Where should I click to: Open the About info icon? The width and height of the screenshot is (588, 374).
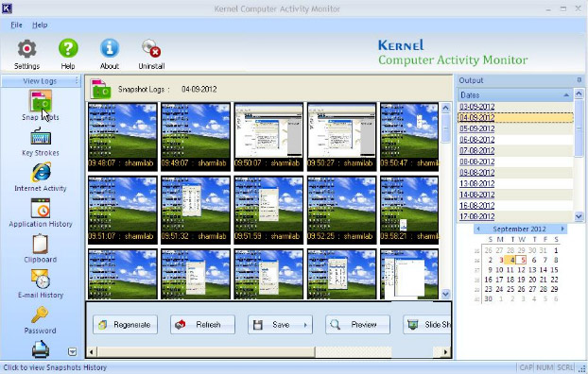110,49
